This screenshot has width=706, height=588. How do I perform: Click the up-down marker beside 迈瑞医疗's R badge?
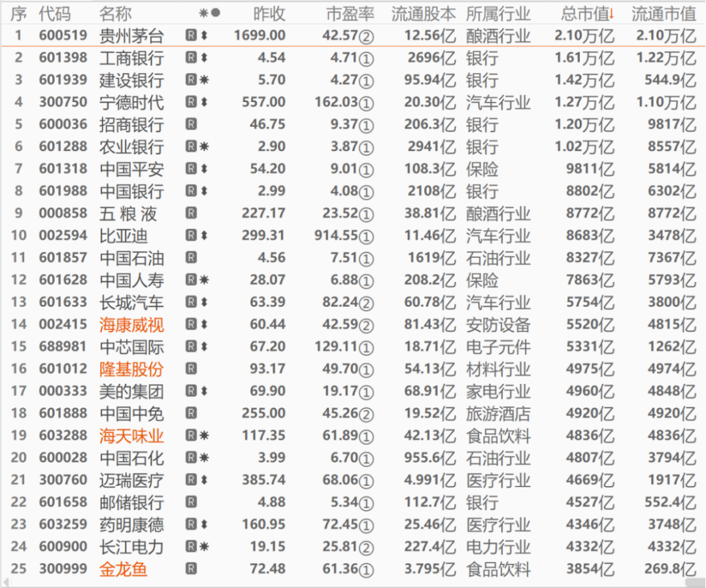click(x=204, y=480)
